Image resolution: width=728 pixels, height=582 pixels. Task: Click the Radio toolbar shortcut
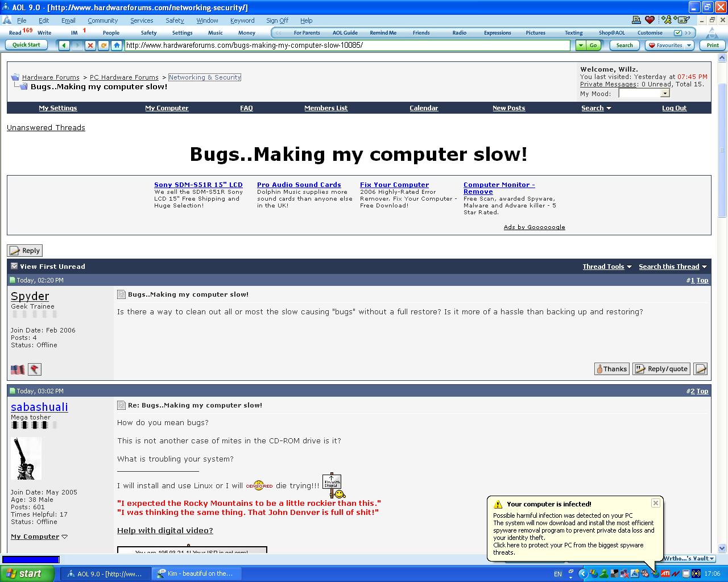tap(460, 33)
